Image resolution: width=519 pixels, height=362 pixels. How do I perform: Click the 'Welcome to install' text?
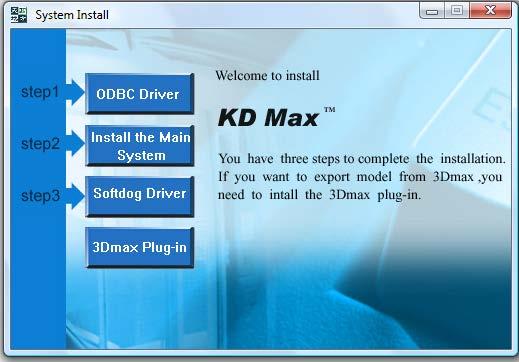(267, 76)
